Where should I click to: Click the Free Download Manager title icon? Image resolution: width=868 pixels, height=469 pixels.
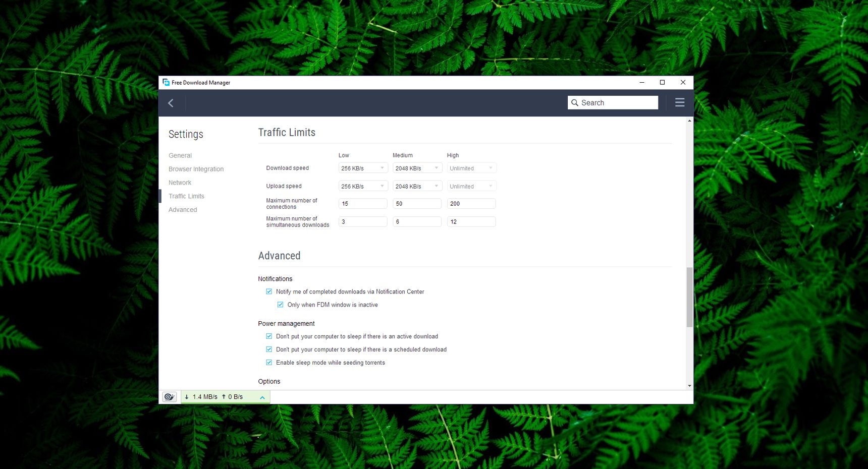point(166,82)
